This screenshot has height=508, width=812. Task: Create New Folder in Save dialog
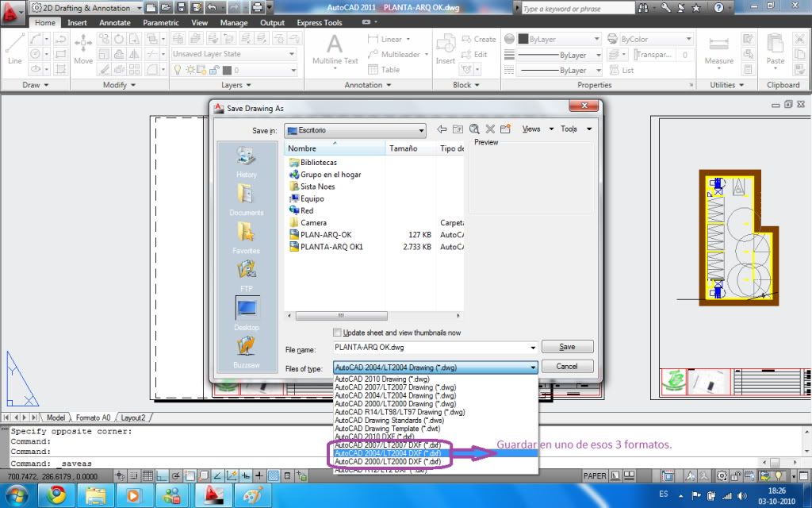(505, 129)
